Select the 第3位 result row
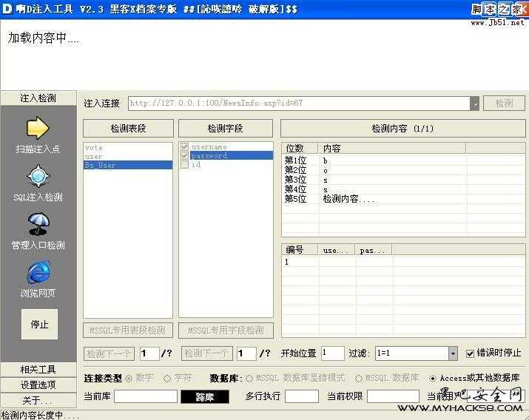529x420 pixels. pyautogui.click(x=403, y=180)
